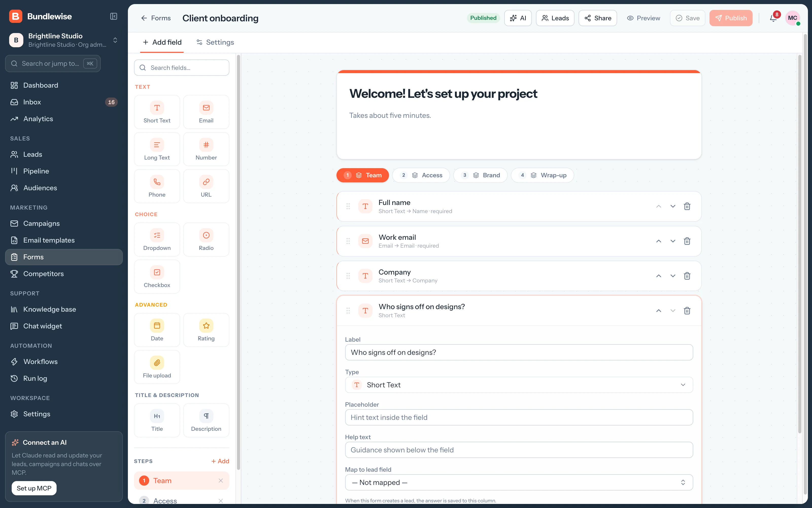The width and height of the screenshot is (812, 508).
Task: Open the Type Short Text dropdown
Action: [x=519, y=385]
